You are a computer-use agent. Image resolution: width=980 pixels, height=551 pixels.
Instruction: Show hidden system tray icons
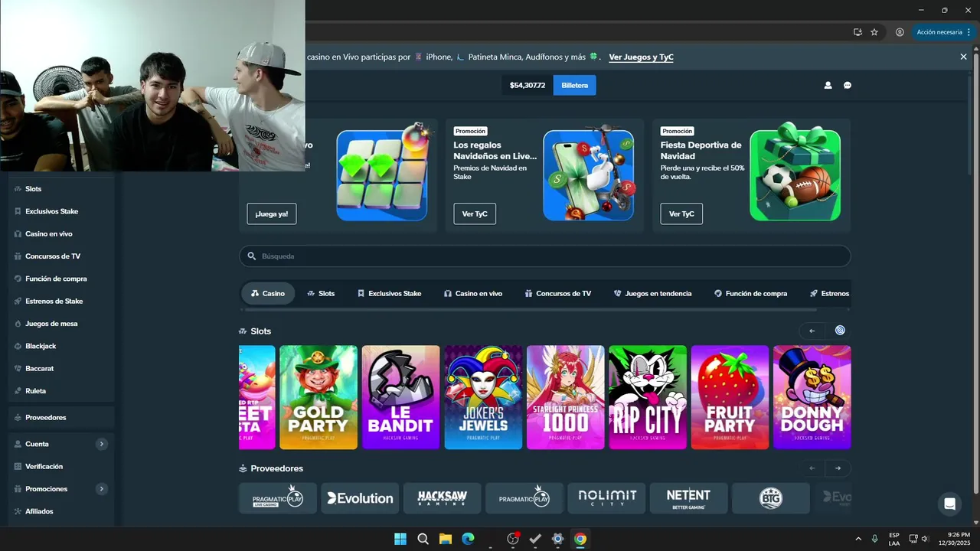point(857,539)
